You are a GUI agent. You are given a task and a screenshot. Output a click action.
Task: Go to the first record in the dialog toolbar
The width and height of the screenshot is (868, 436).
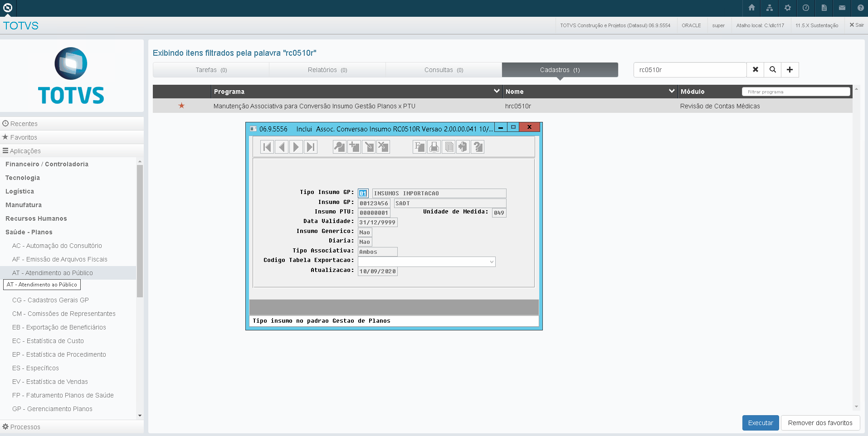pos(267,147)
